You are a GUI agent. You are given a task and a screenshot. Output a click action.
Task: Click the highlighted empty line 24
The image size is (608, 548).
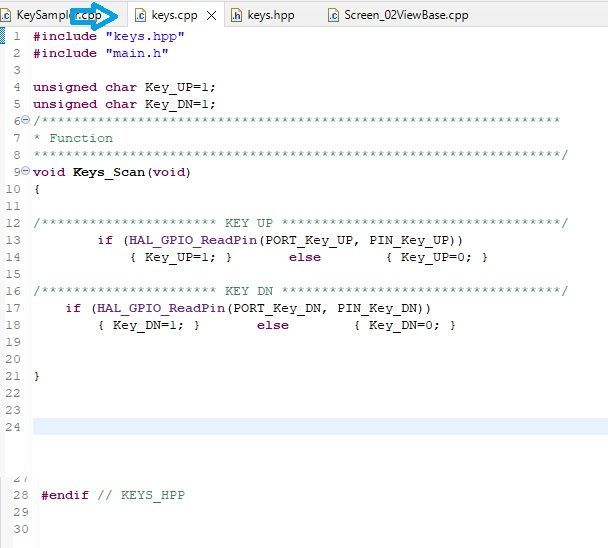(320, 427)
